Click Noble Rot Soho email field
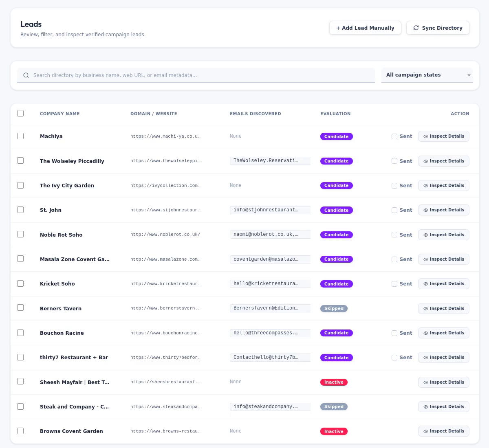 pyautogui.click(x=270, y=235)
